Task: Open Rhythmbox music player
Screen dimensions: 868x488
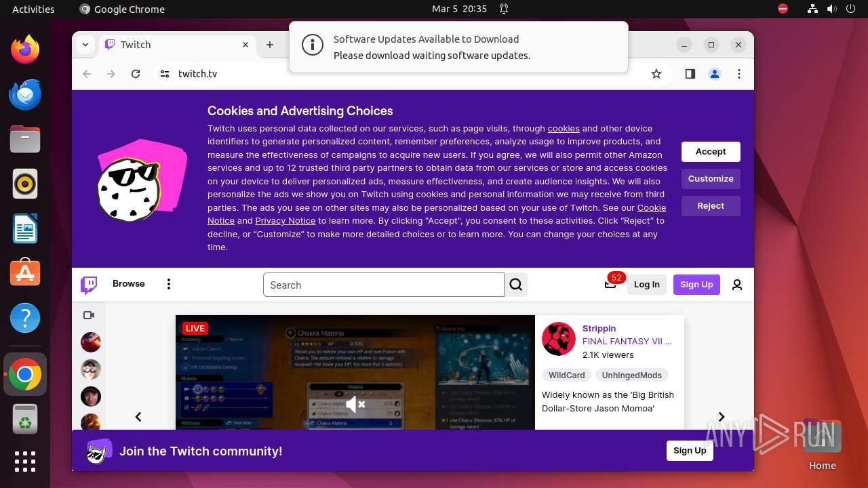Action: click(25, 184)
